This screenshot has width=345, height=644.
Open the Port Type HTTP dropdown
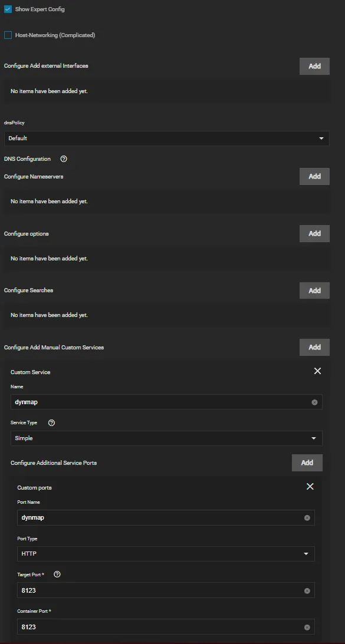pos(166,554)
